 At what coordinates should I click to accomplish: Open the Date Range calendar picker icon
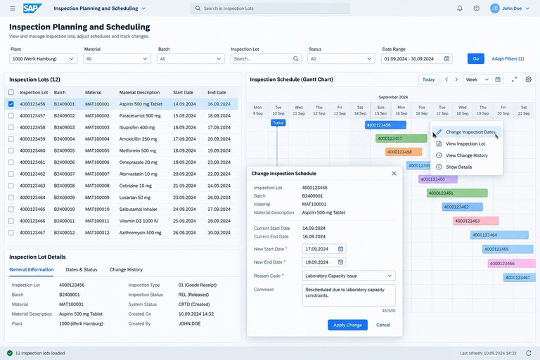tap(446, 59)
